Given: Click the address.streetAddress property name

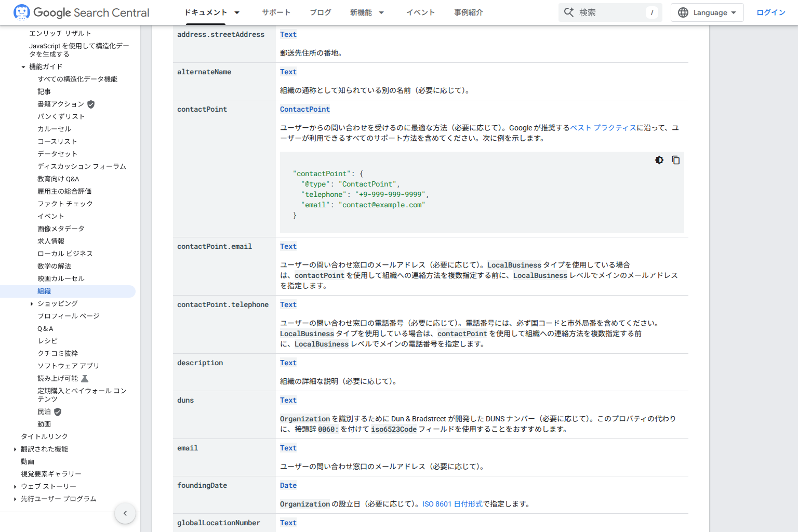Looking at the screenshot, I should 221,34.
